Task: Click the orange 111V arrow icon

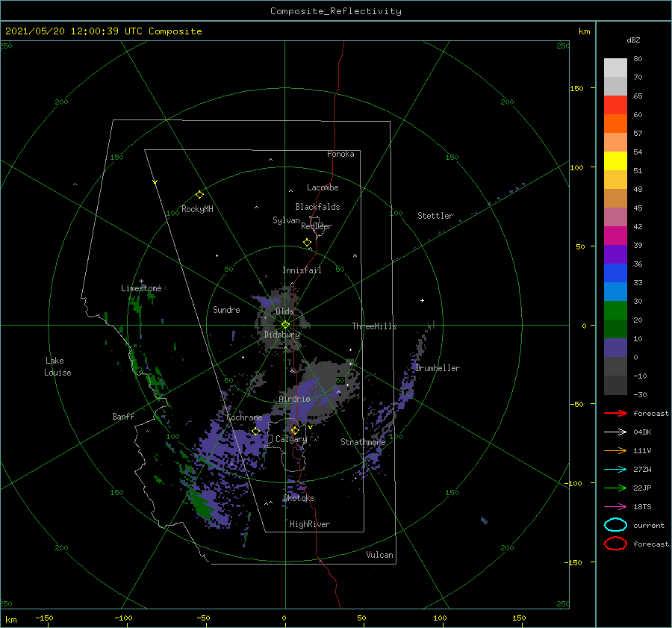Action: tap(615, 450)
